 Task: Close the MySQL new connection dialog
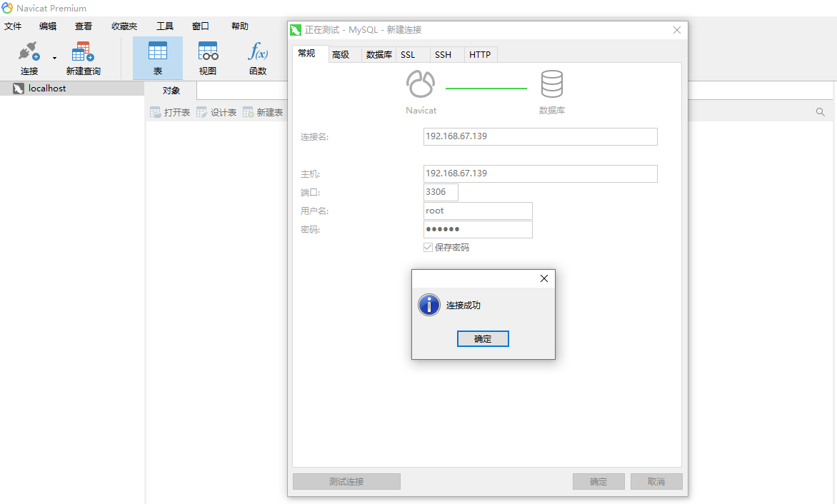pos(677,30)
